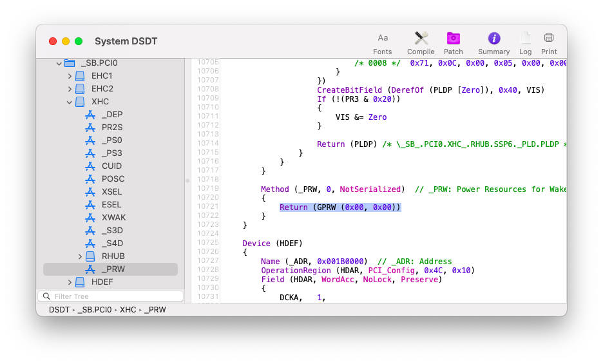Image resolution: width=603 pixels, height=364 pixels.
Task: Expand the HDEF device node
Action: pyautogui.click(x=70, y=282)
